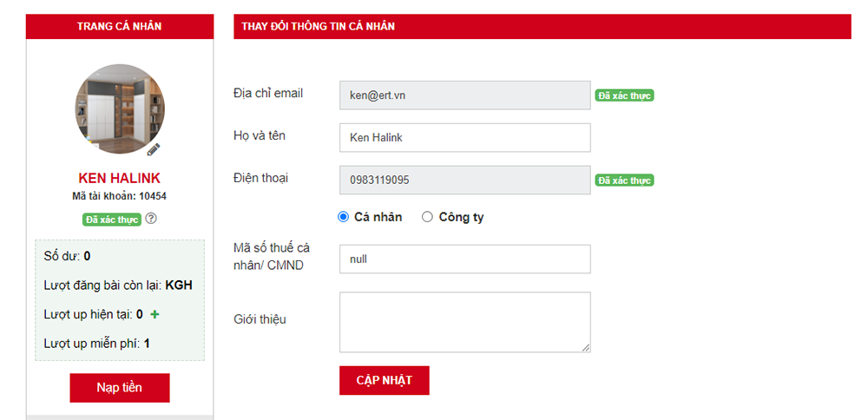Click the textarea resize handle corner
The height and width of the screenshot is (420, 868).
click(x=586, y=348)
